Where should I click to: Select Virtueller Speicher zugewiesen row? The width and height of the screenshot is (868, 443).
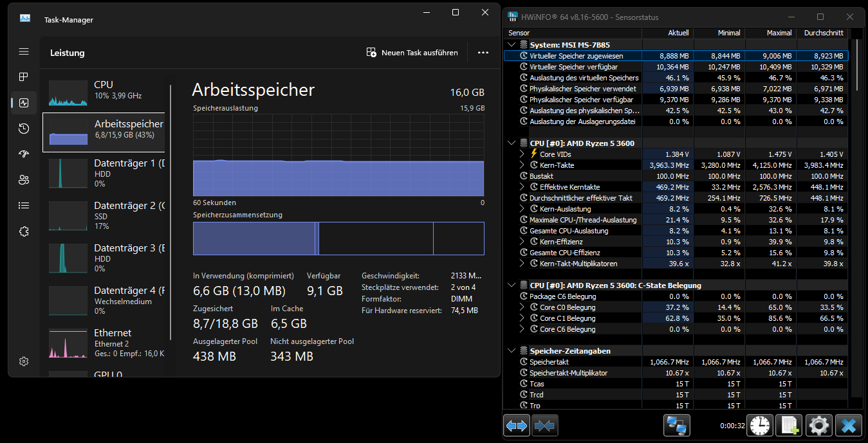(x=676, y=56)
